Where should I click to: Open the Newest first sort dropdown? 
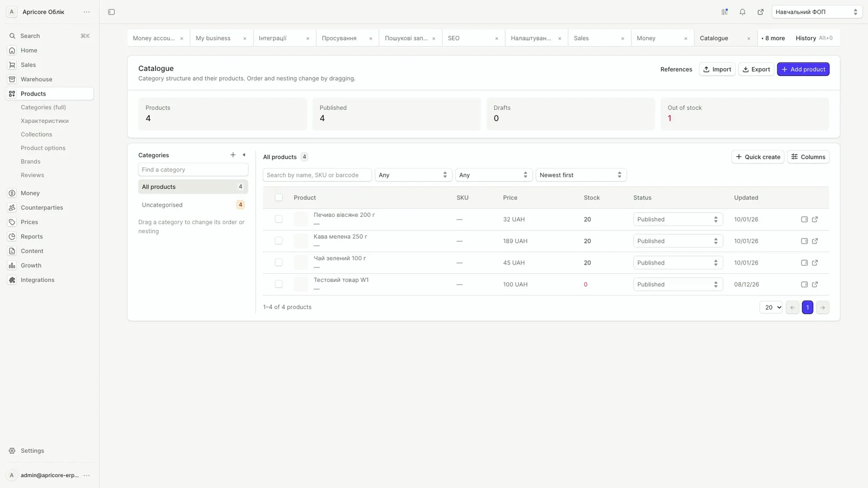tap(580, 175)
